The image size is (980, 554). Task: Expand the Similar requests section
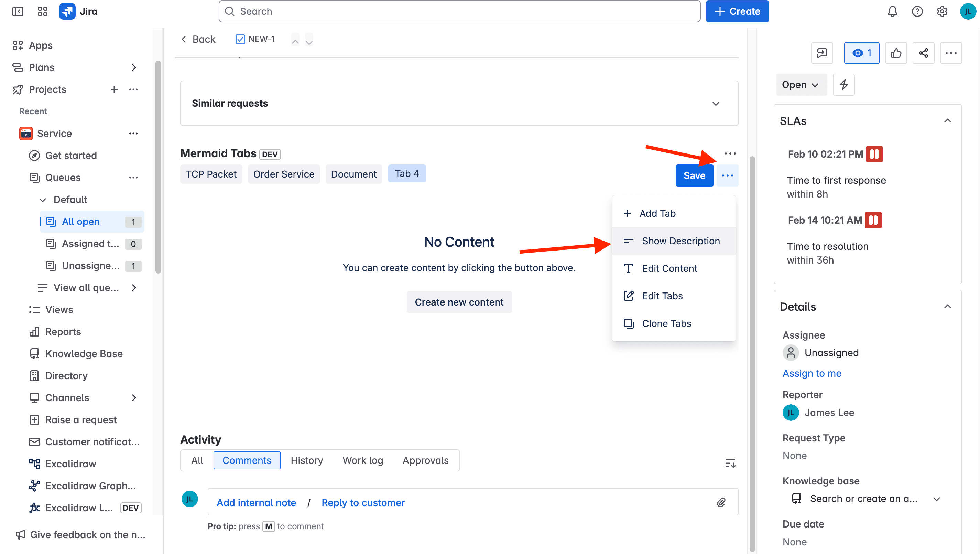tap(716, 104)
